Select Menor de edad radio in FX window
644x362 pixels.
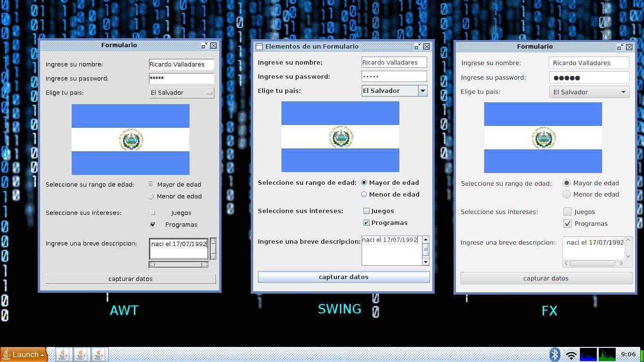[x=567, y=194]
